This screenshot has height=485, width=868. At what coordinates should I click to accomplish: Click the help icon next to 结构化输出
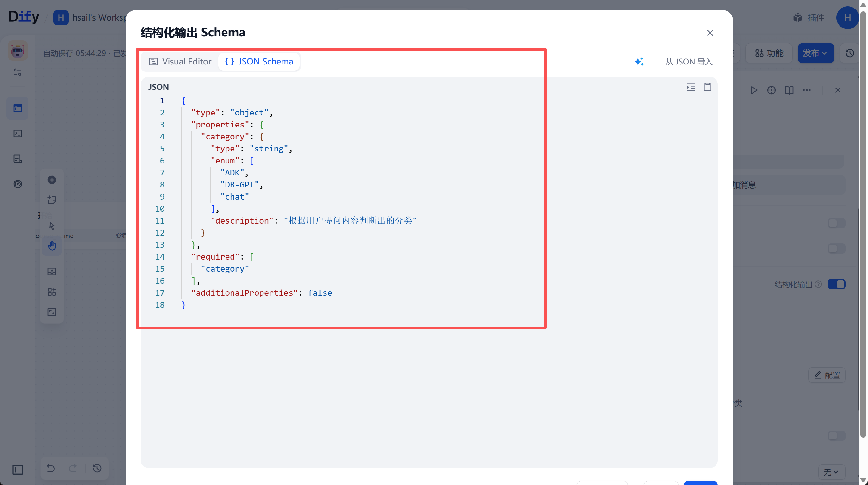(818, 285)
